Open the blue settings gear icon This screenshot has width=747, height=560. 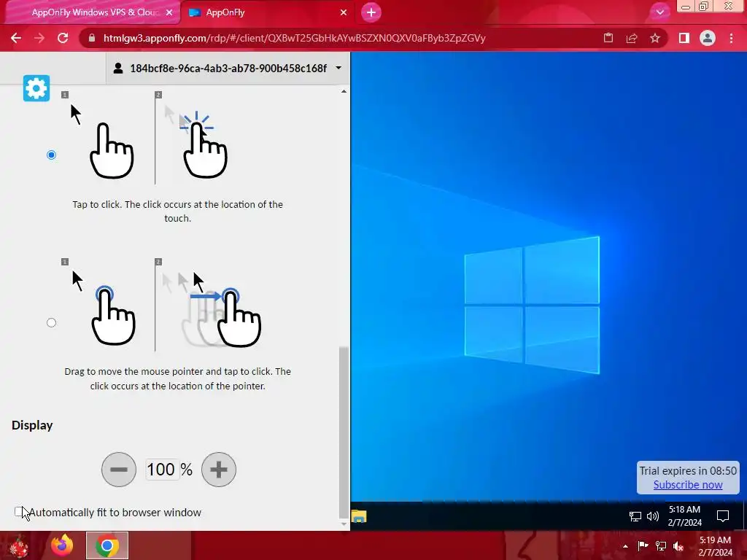pos(36,88)
